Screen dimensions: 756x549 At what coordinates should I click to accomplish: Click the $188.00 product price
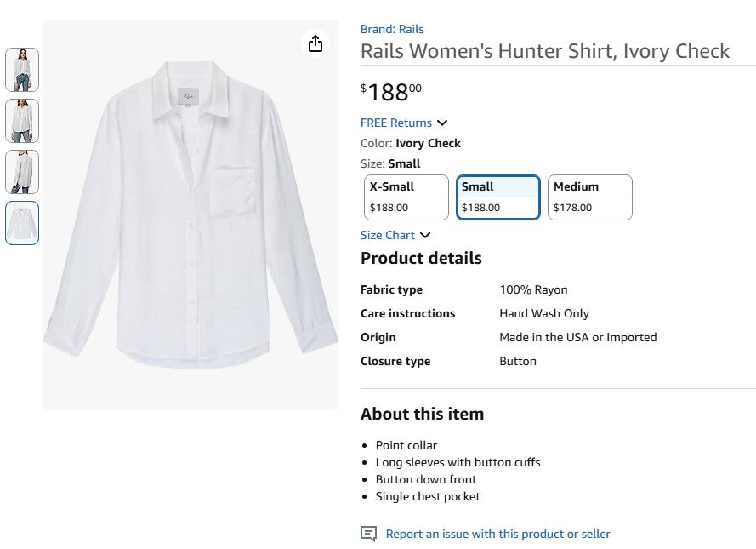tap(391, 91)
